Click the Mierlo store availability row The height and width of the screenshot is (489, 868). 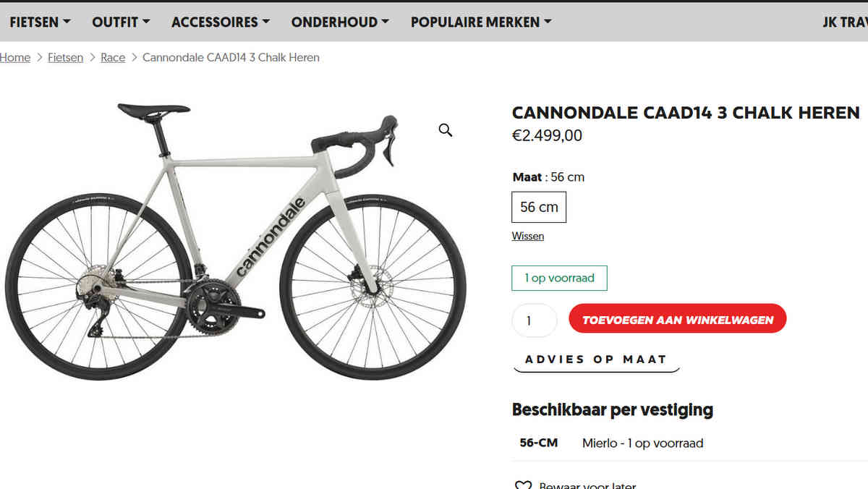642,443
